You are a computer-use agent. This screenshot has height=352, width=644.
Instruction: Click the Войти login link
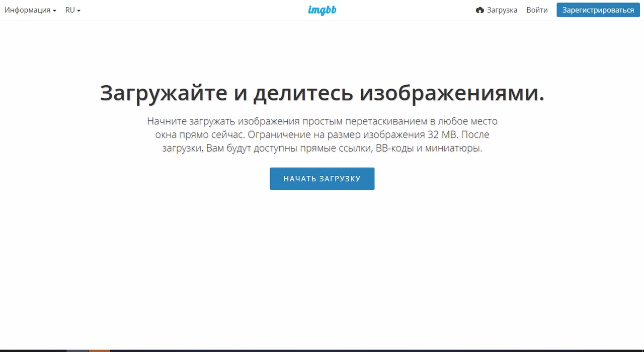coord(537,10)
